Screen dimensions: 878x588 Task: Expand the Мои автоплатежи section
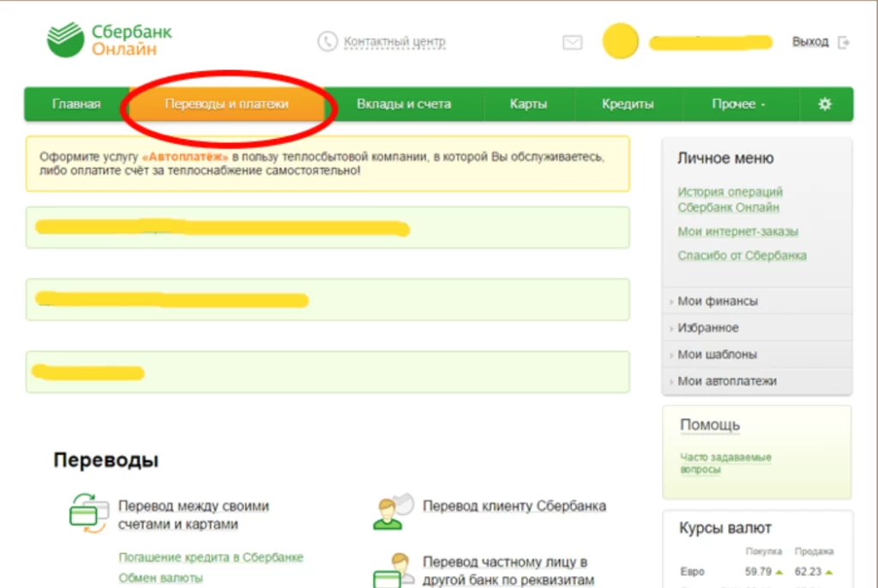[727, 381]
